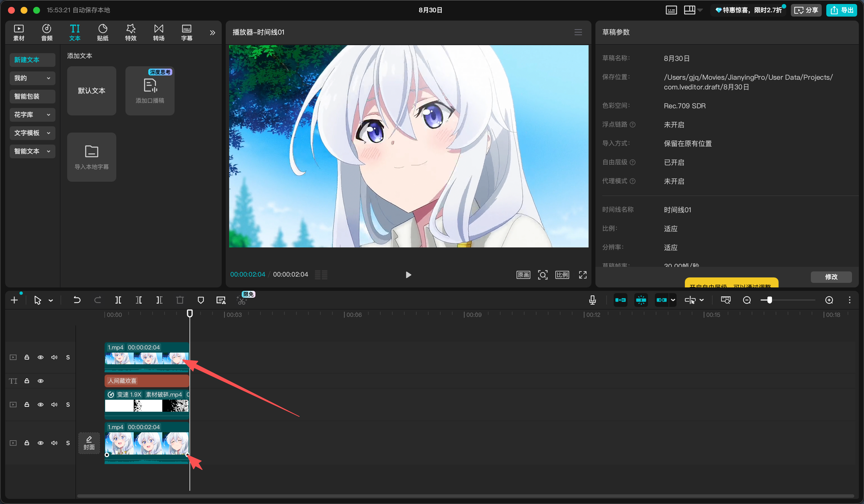Click the delete trash icon in timeline toolbar
This screenshot has width=864, height=504.
180,300
